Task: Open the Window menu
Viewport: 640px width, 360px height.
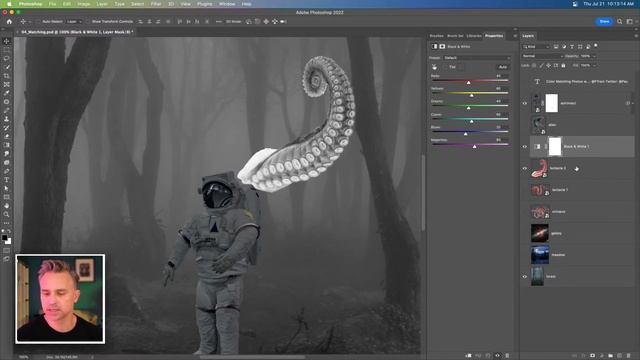Action: point(227,4)
